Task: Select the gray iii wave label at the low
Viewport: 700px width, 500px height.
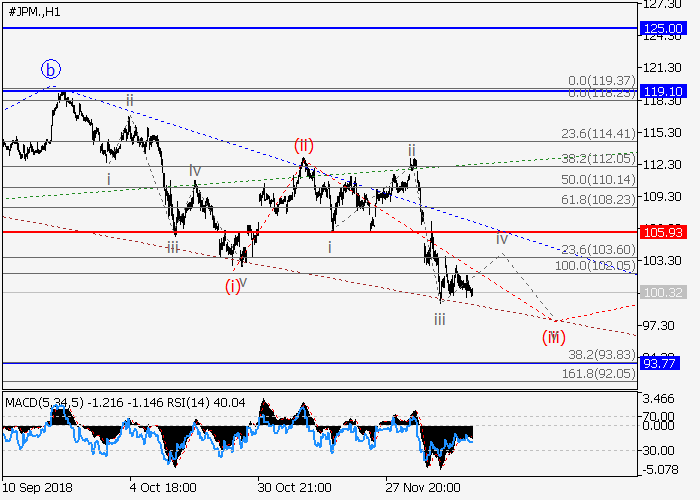Action: click(439, 319)
